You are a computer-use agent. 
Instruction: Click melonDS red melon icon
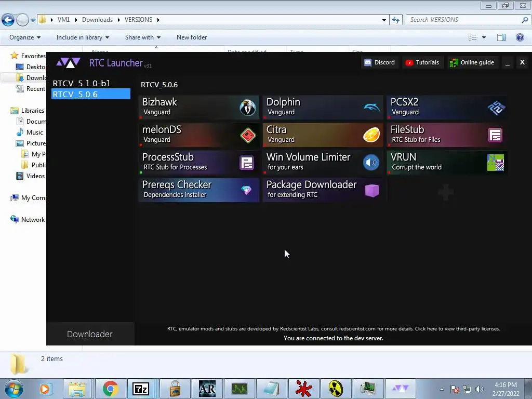click(248, 136)
